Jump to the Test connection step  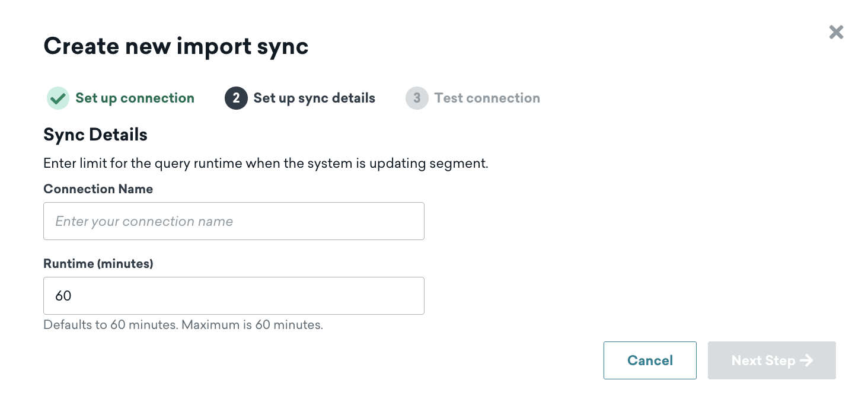coord(487,98)
